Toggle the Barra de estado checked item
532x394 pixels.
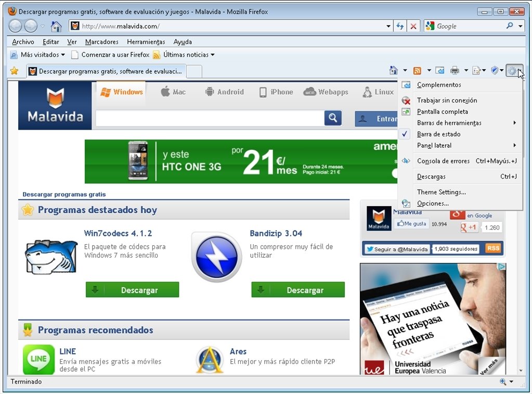click(x=460, y=134)
